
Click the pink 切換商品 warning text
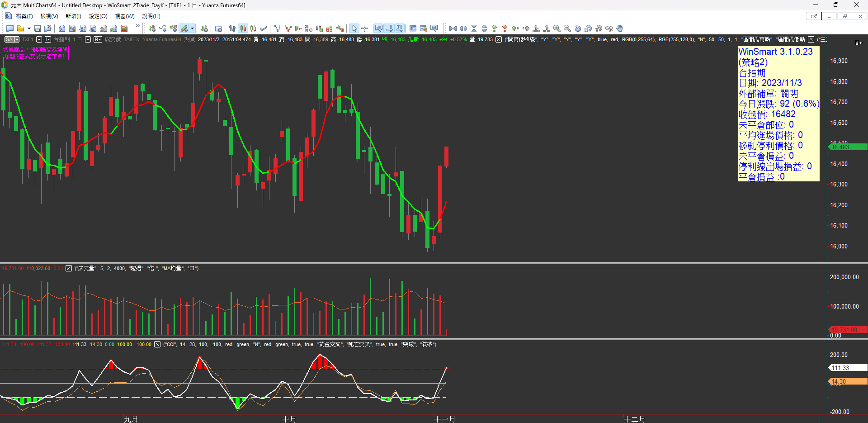pyautogui.click(x=35, y=53)
